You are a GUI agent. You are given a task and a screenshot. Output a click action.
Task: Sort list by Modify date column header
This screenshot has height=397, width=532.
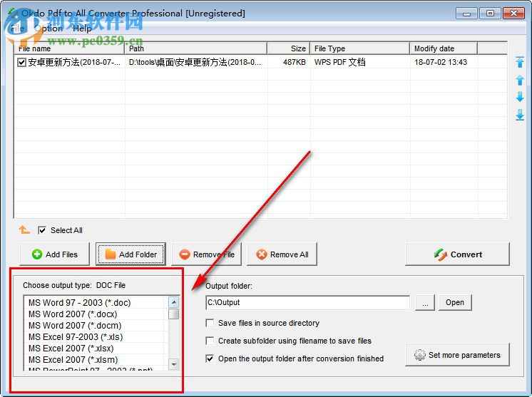coord(444,48)
